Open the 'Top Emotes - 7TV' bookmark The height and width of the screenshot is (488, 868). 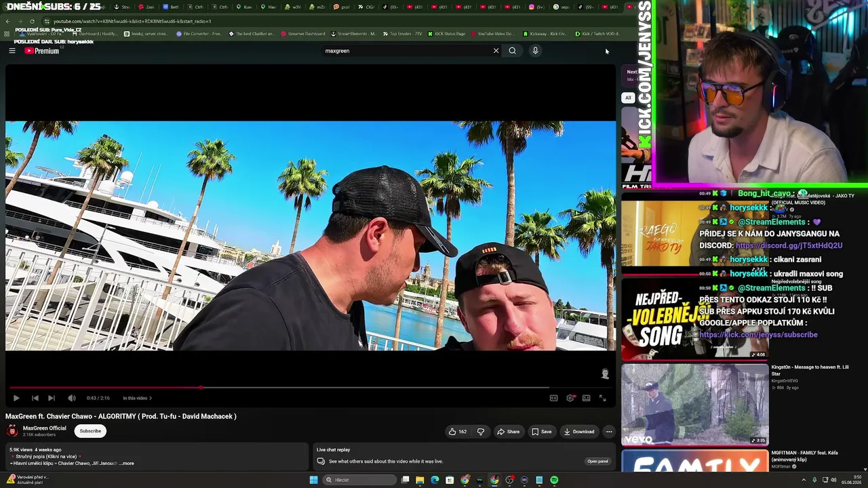pos(402,34)
